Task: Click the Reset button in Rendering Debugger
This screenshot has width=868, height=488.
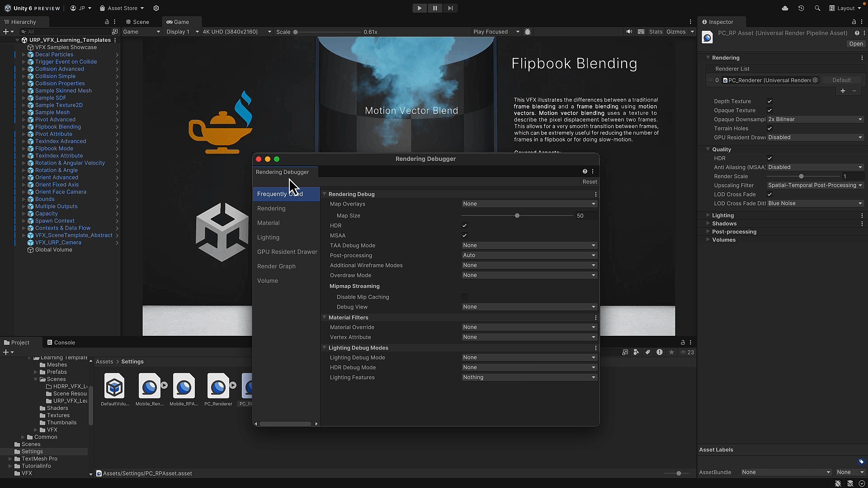Action: [590, 182]
